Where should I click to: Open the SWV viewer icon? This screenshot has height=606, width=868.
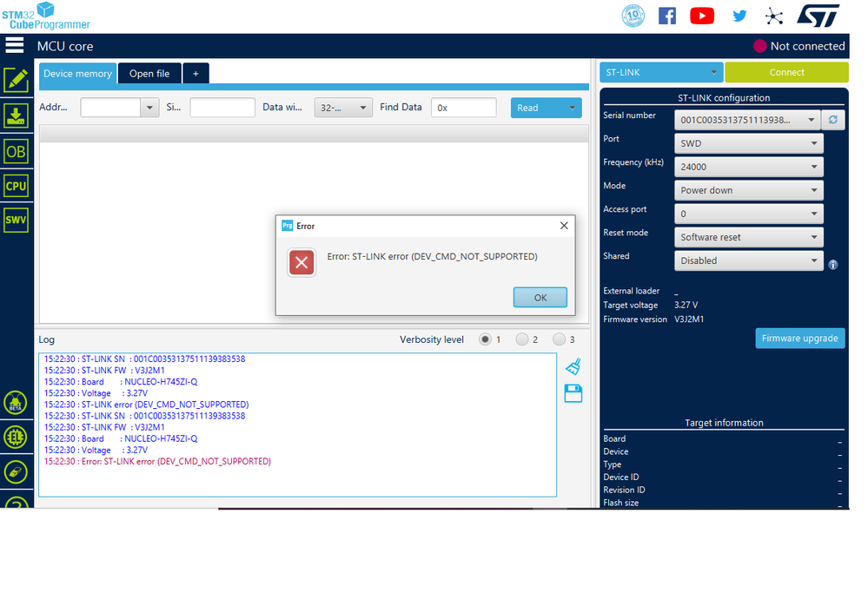pyautogui.click(x=16, y=220)
